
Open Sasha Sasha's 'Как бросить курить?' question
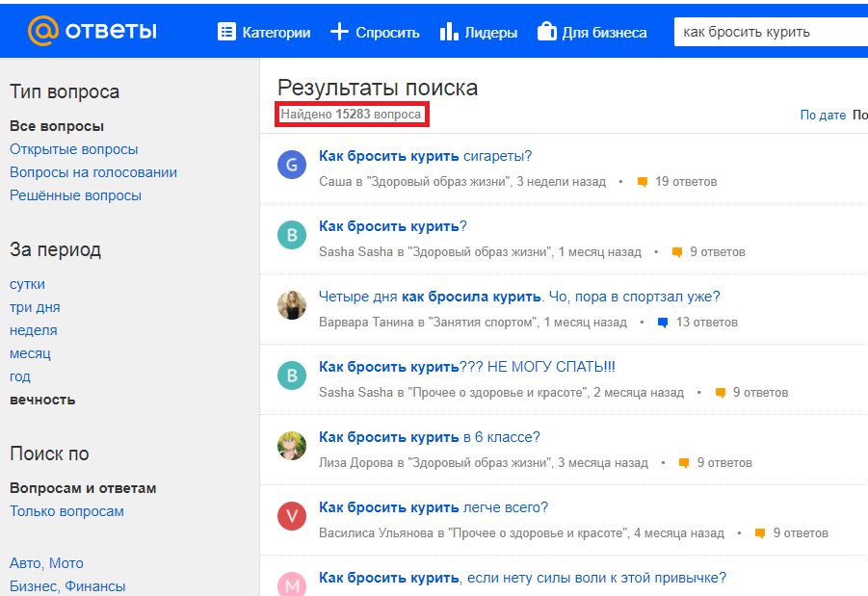[392, 226]
